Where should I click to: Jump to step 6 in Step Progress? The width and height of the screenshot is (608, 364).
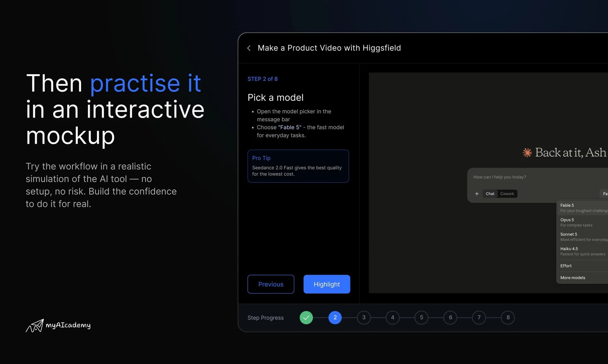pyautogui.click(x=450, y=317)
